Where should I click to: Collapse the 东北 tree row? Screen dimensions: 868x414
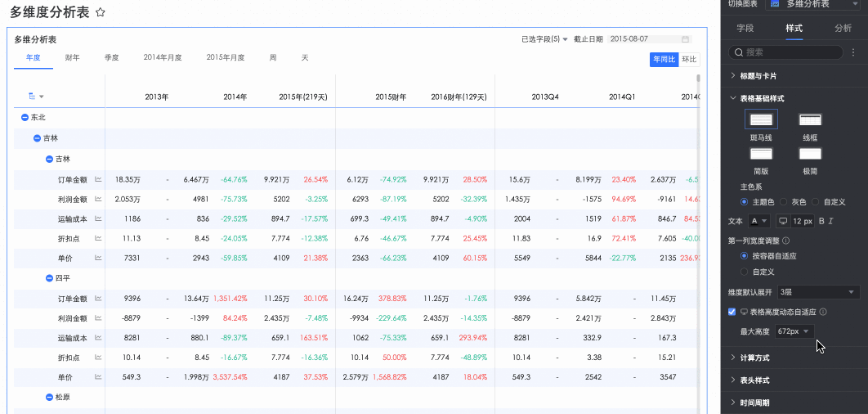pos(25,118)
